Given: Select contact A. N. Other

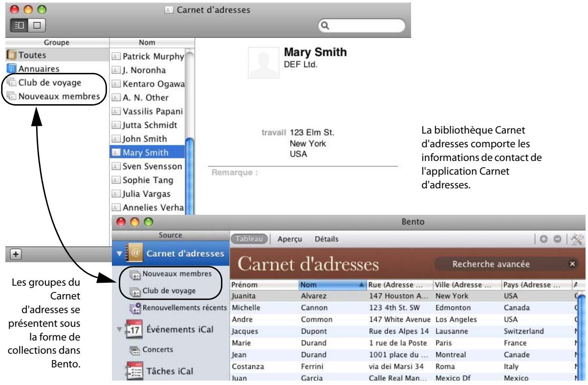Looking at the screenshot, I should tap(147, 97).
